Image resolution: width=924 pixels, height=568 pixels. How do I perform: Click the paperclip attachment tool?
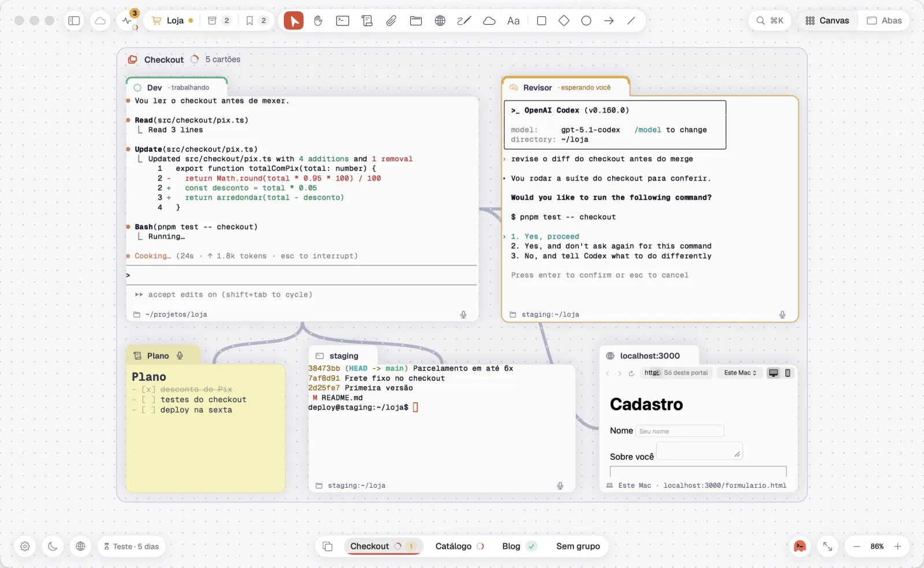pos(391,21)
